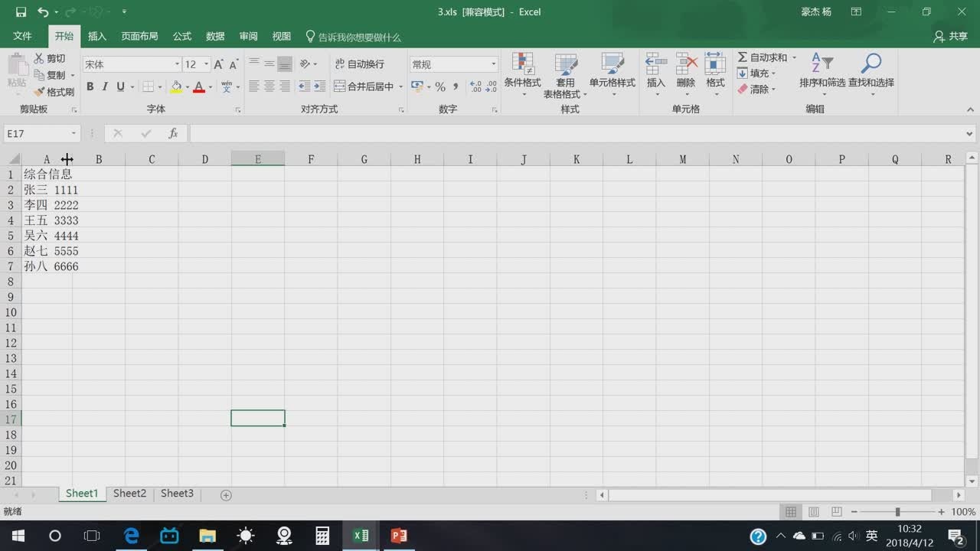980x551 pixels.
Task: Save the workbook with the floppy disk icon
Action: pos(21,12)
